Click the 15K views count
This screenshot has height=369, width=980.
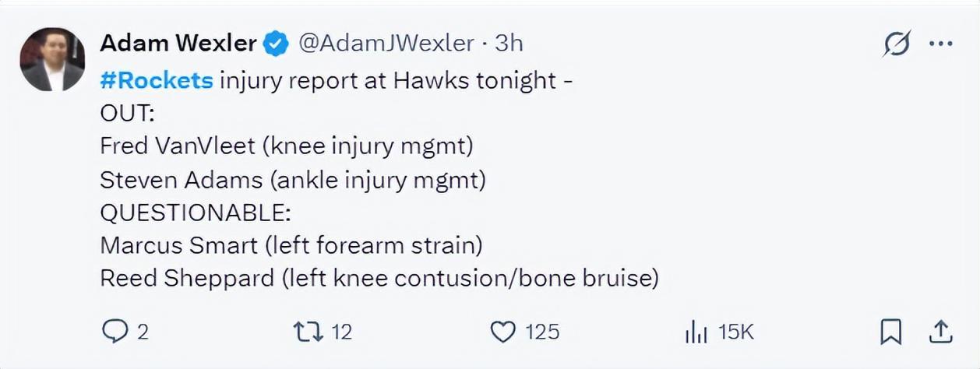736,332
